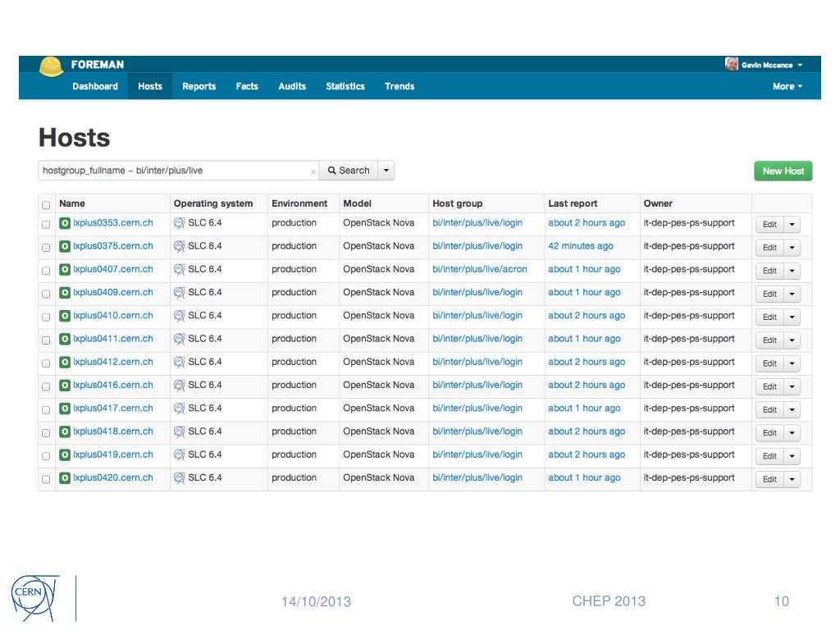Open Edit dropdown arrow for lxplus0407.cern.ch
Image resolution: width=840 pixels, height=630 pixels.
coord(792,271)
